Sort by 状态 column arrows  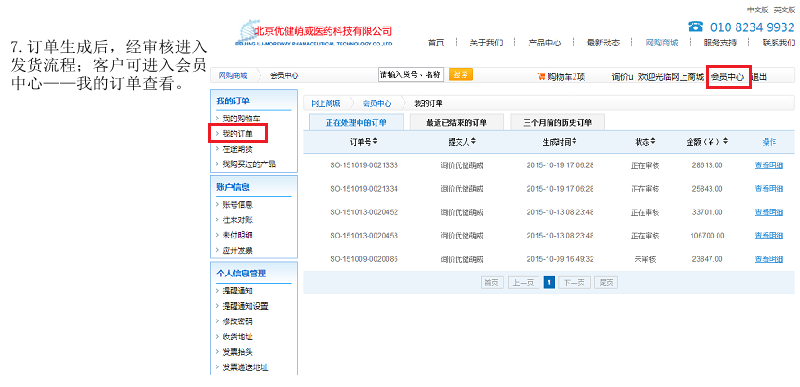[653, 141]
